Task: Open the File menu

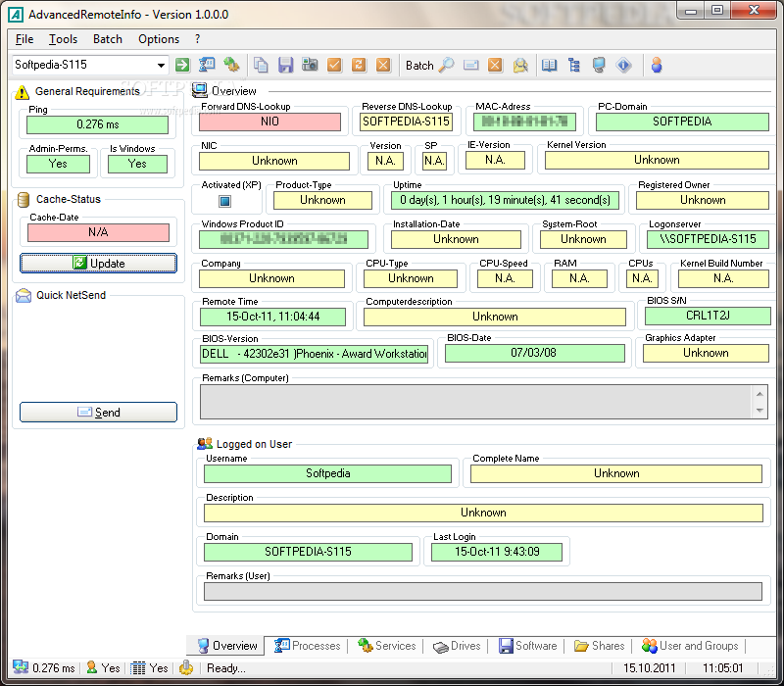Action: point(24,39)
